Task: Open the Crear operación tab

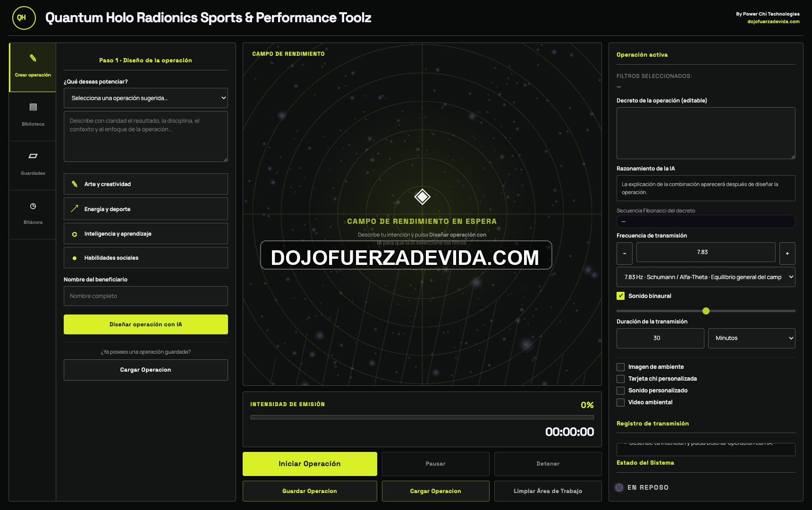Action: click(x=33, y=67)
